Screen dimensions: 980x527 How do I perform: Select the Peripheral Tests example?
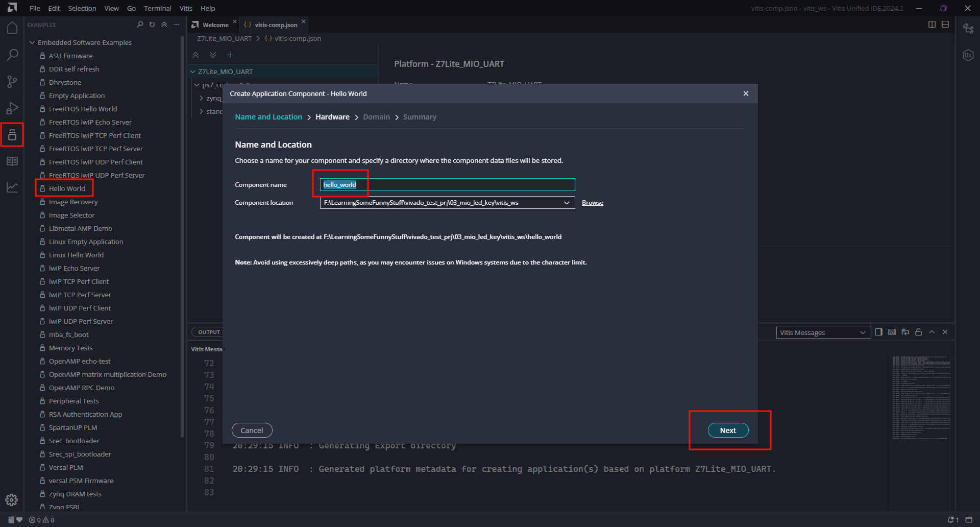coord(73,401)
